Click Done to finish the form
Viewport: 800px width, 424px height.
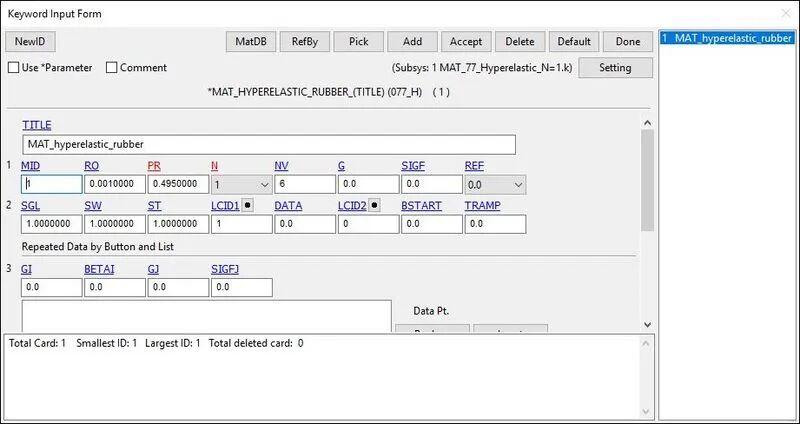coord(628,42)
